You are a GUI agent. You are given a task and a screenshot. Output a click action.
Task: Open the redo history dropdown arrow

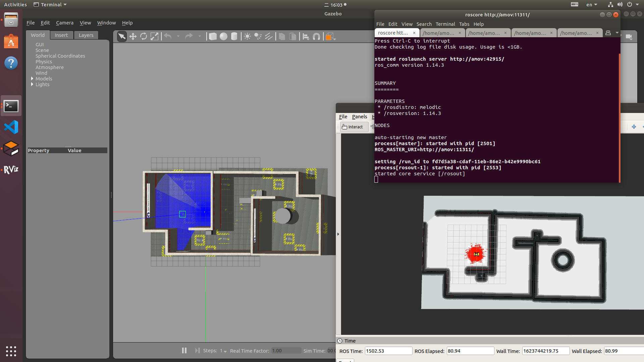coord(200,36)
